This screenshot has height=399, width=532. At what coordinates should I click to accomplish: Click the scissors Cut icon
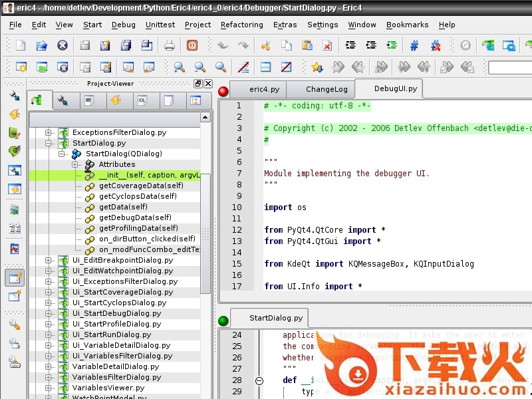pos(265,46)
